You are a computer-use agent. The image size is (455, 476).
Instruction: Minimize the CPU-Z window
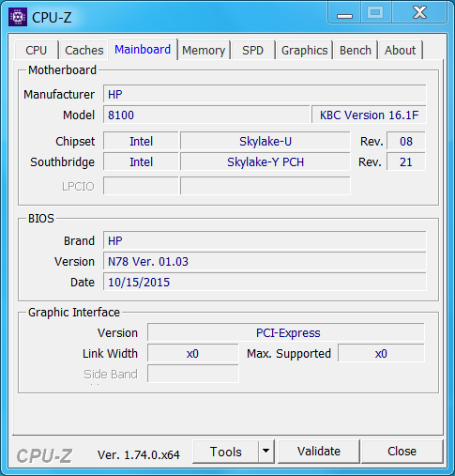click(x=345, y=13)
